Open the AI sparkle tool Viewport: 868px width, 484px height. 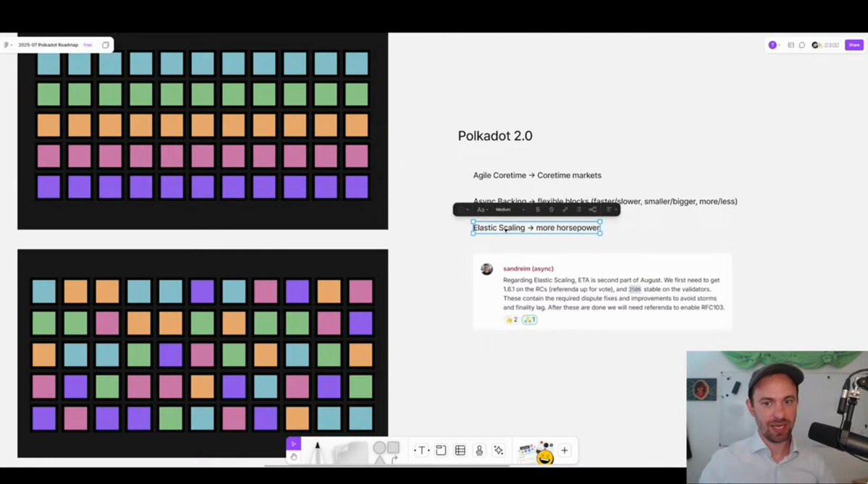(x=499, y=450)
